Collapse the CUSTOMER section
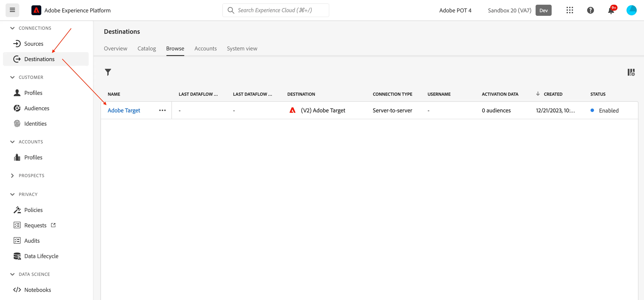Viewport: 644px width, 300px height. 12,77
